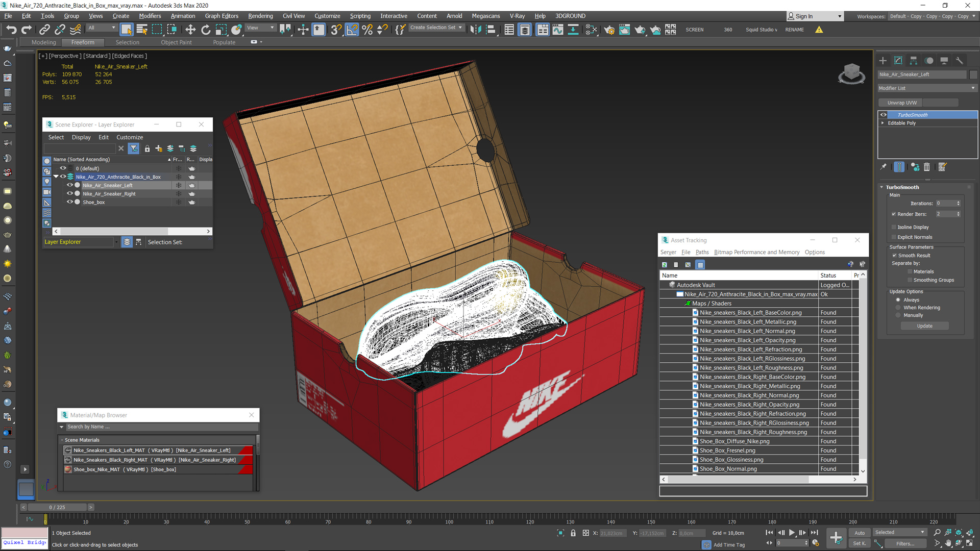The image size is (980, 551).
Task: Click Remove Modifier trash icon
Action: (927, 167)
